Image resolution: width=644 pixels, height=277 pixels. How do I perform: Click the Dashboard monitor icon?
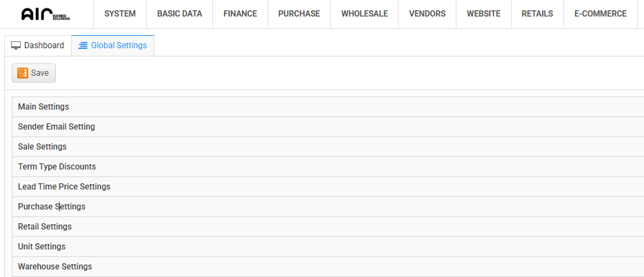pos(16,45)
